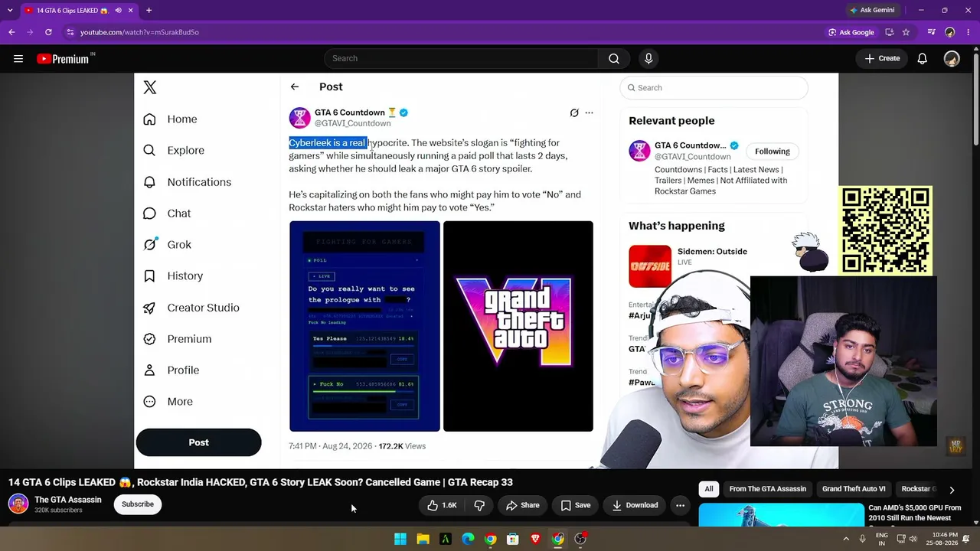
Task: Open the browser profile avatar
Action: 950,32
